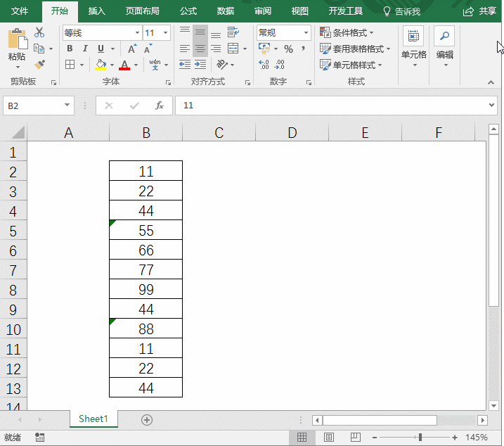Open 文件 file tab
Image resolution: width=504 pixels, height=446 pixels.
(20, 11)
